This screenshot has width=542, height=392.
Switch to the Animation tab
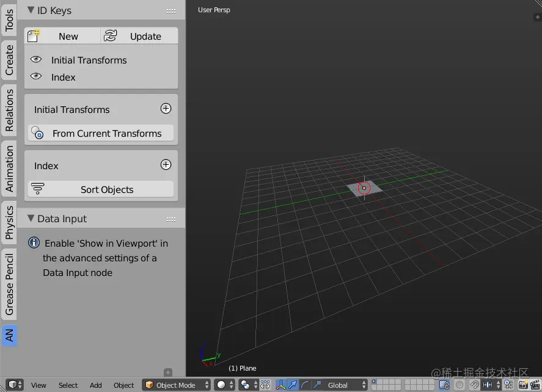click(9, 169)
